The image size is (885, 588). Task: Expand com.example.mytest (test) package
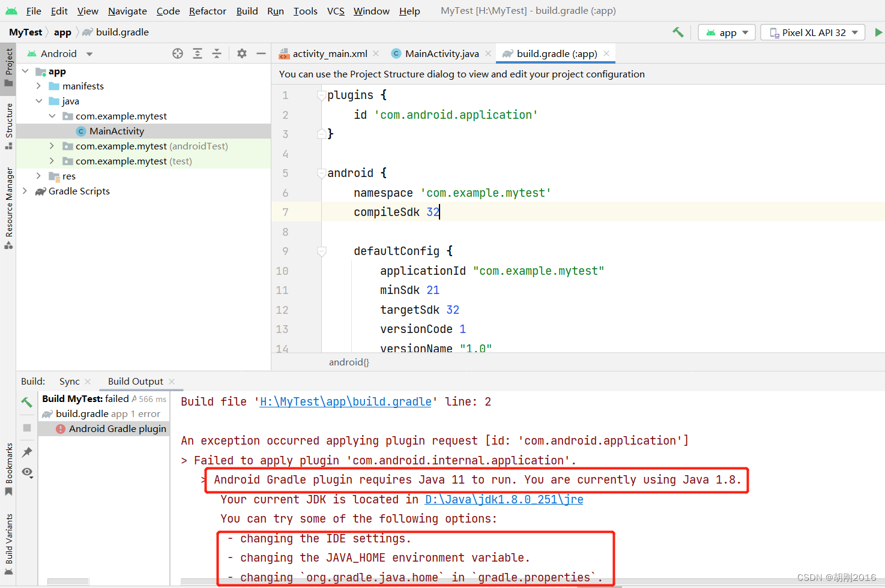pos(52,161)
